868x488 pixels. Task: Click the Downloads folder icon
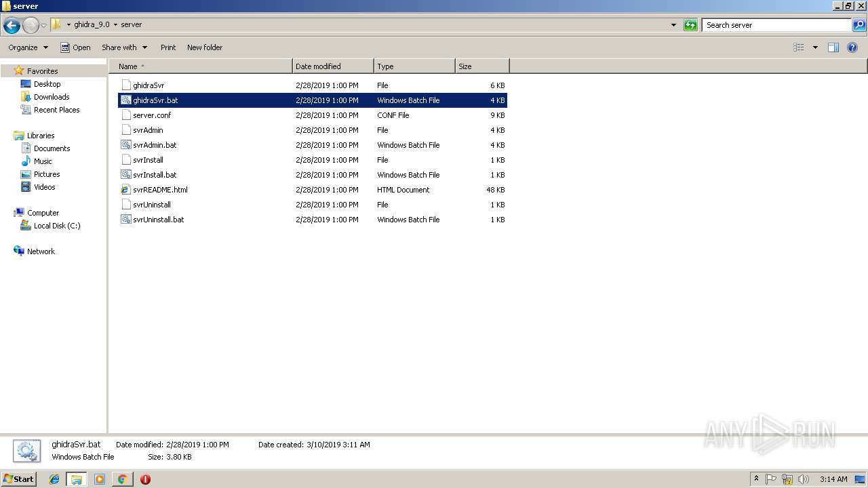(x=26, y=97)
